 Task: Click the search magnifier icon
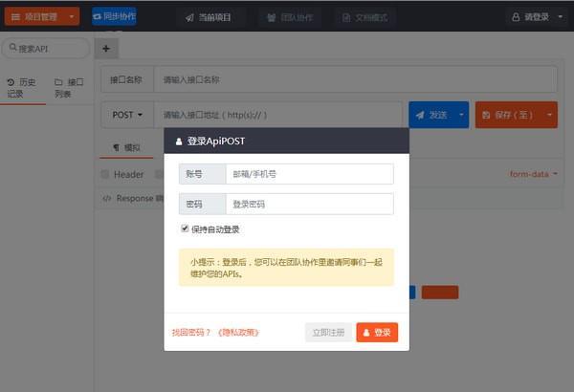pyautogui.click(x=12, y=47)
